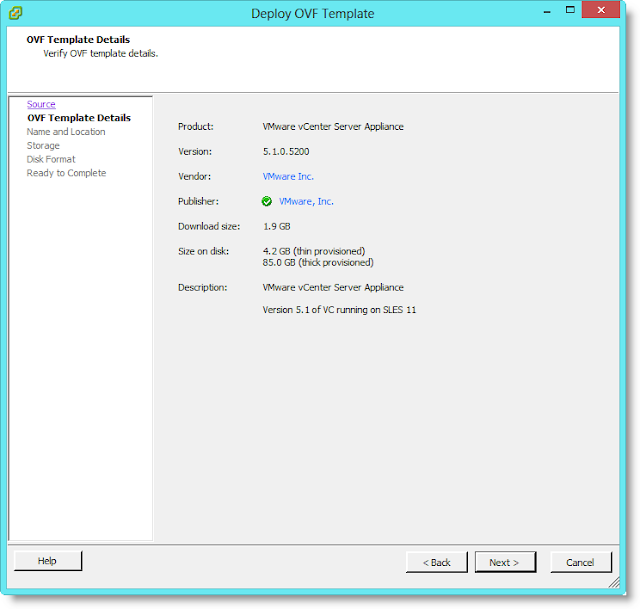This screenshot has width=640, height=609.
Task: Open the VMware, Inc. publisher certificate link
Action: pyautogui.click(x=306, y=201)
